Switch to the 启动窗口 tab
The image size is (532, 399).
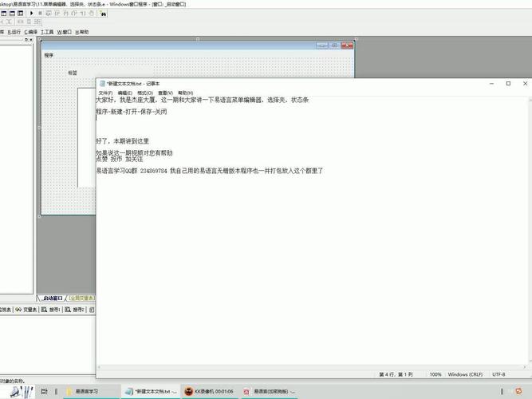(53, 298)
